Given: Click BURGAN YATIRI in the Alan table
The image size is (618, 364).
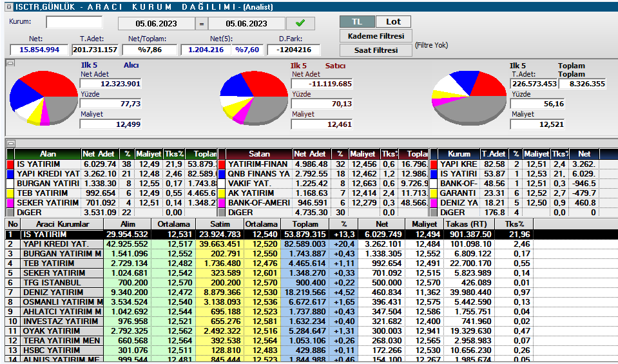Looking at the screenshot, I should coord(48,184).
